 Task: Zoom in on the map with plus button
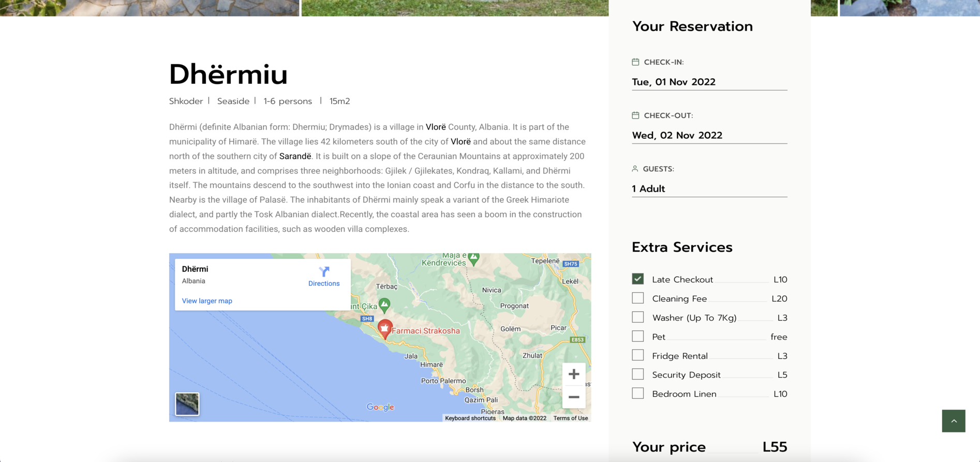tap(574, 374)
